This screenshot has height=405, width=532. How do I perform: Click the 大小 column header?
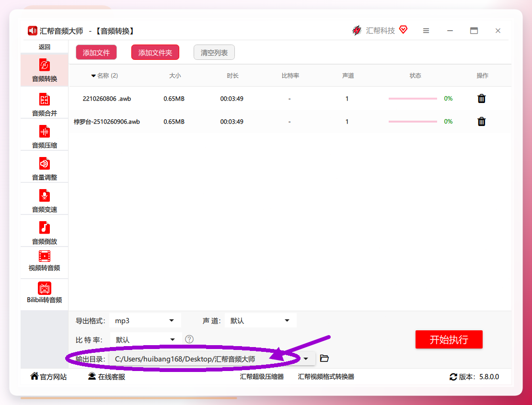[175, 76]
